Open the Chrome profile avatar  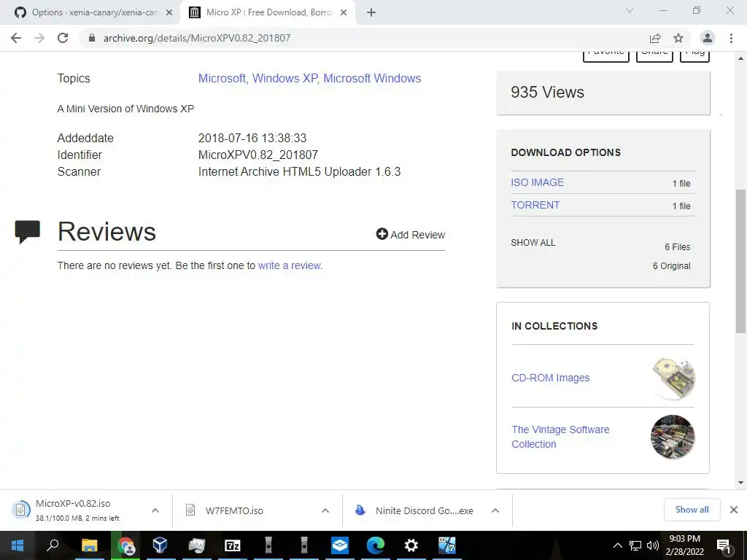(x=708, y=38)
